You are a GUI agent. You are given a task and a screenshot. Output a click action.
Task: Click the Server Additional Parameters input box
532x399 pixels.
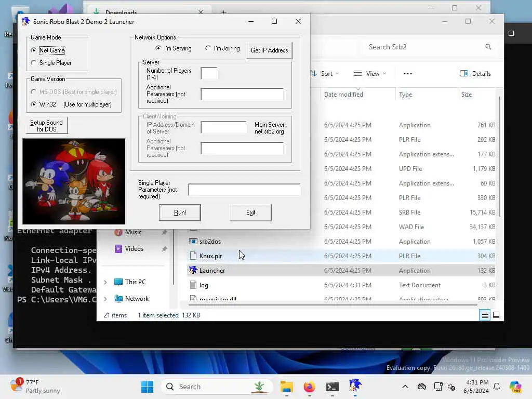(x=242, y=94)
